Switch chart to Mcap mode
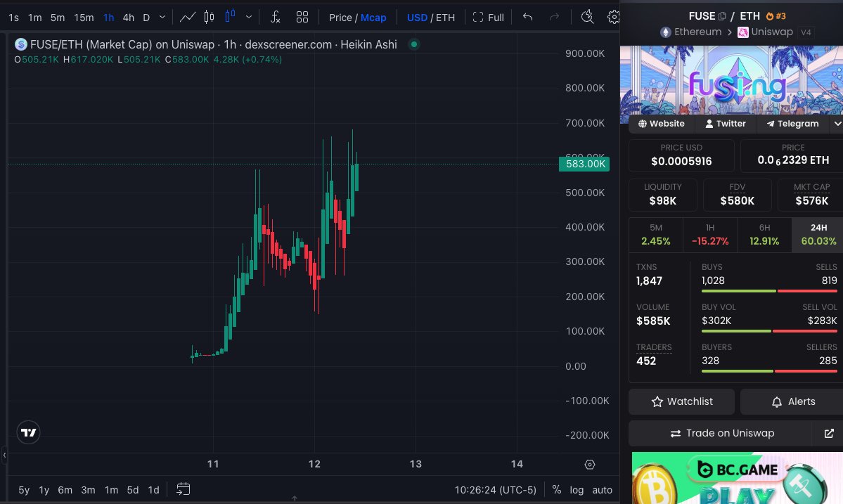843x504 pixels. pyautogui.click(x=373, y=18)
